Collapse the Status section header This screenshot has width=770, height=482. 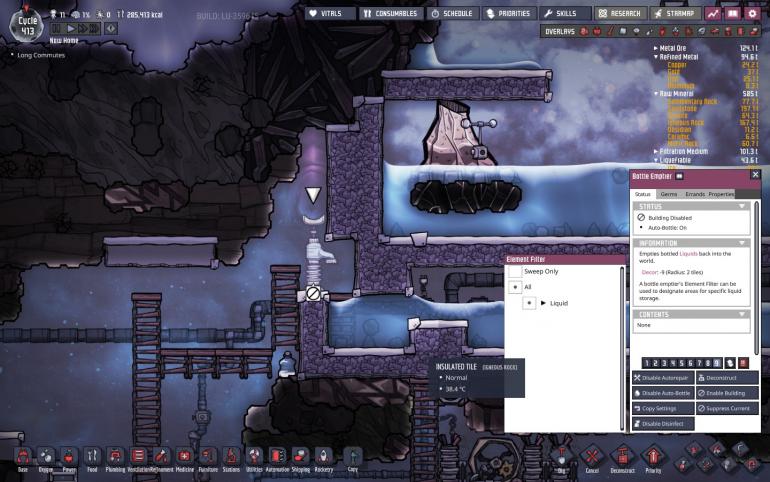click(691, 207)
